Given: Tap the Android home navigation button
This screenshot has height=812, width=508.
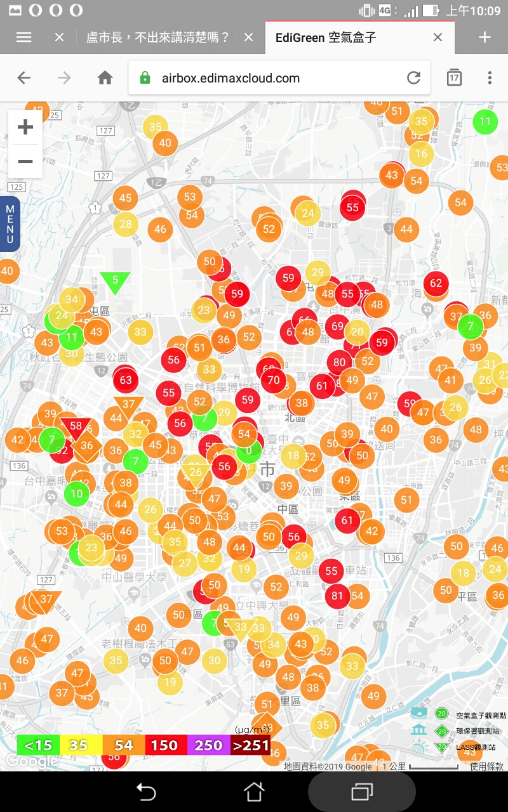Looking at the screenshot, I should [x=254, y=792].
